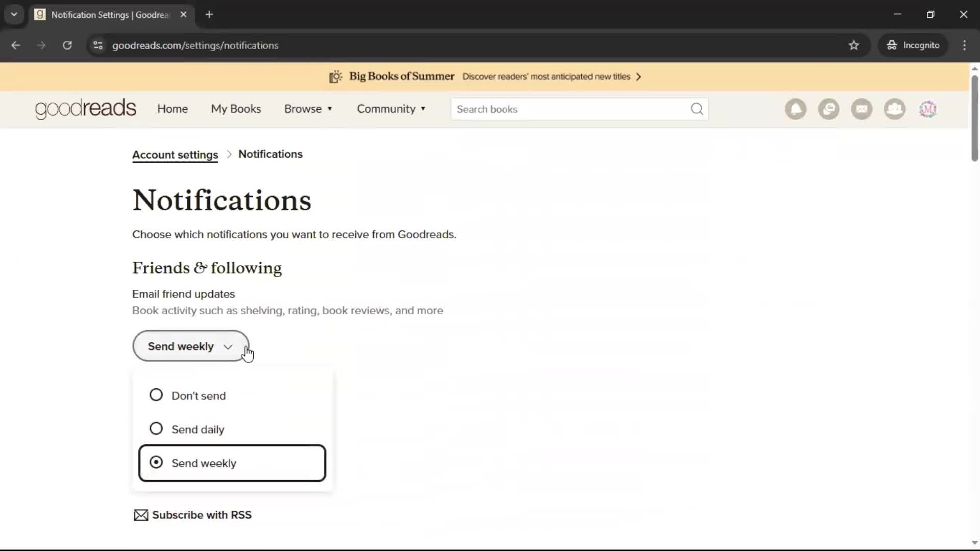Select the Send weekly radio option
This screenshot has width=980, height=551.
tap(156, 462)
